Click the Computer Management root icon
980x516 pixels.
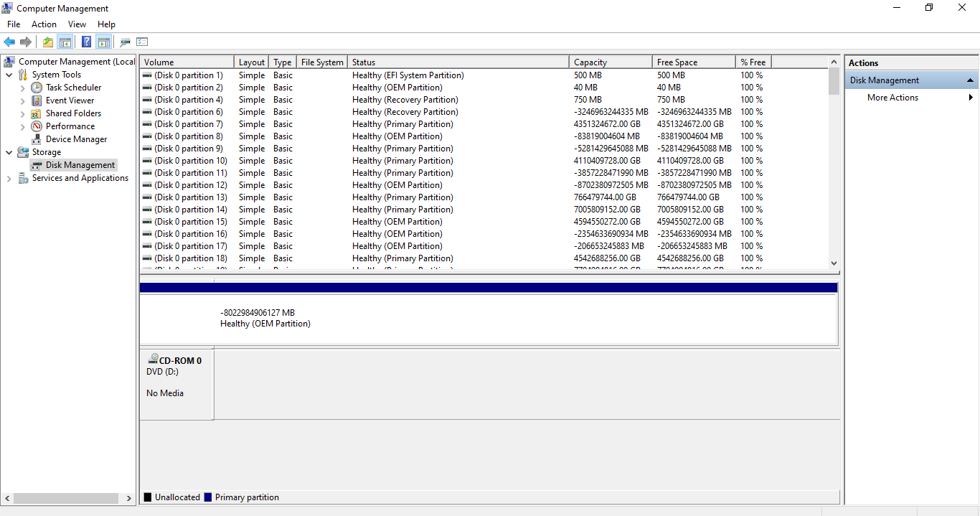tap(9, 61)
